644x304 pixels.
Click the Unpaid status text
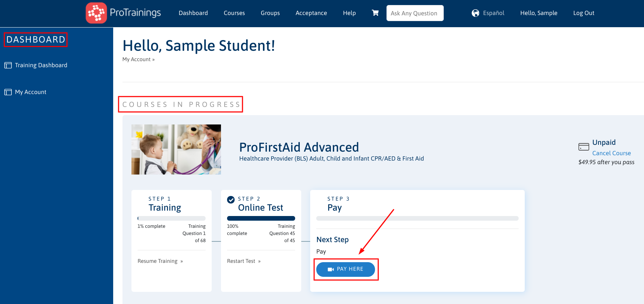pyautogui.click(x=604, y=142)
